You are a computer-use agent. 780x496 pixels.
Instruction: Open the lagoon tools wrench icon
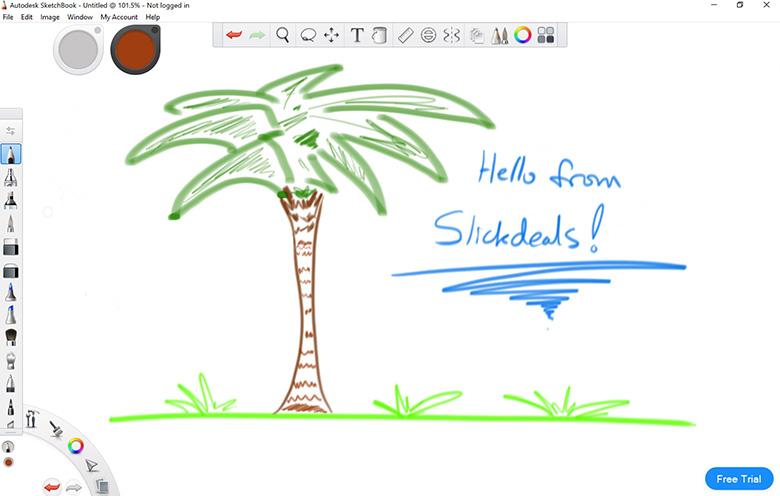[x=32, y=419]
